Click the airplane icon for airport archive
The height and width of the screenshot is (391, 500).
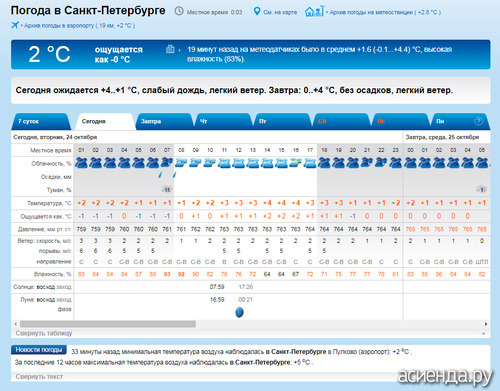click(15, 25)
